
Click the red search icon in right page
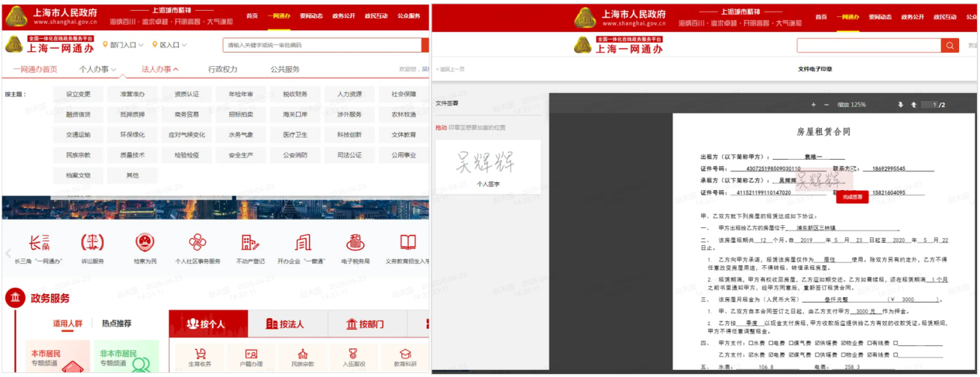pyautogui.click(x=950, y=46)
